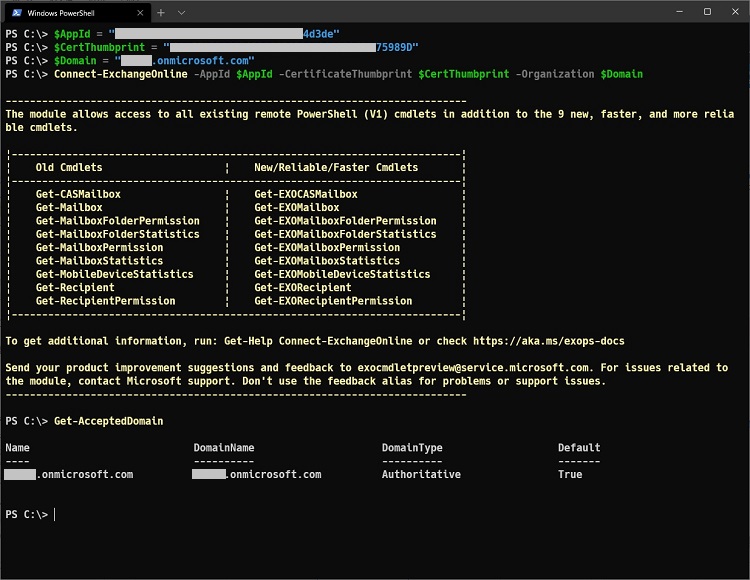This screenshot has width=750, height=580.
Task: Click the Connect-ExchangeOnline command text
Action: (121, 74)
